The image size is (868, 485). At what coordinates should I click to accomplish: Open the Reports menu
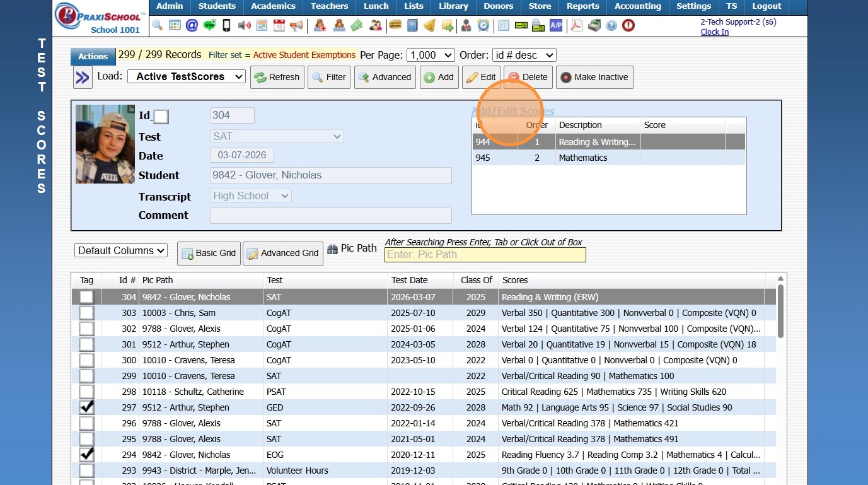pyautogui.click(x=582, y=6)
